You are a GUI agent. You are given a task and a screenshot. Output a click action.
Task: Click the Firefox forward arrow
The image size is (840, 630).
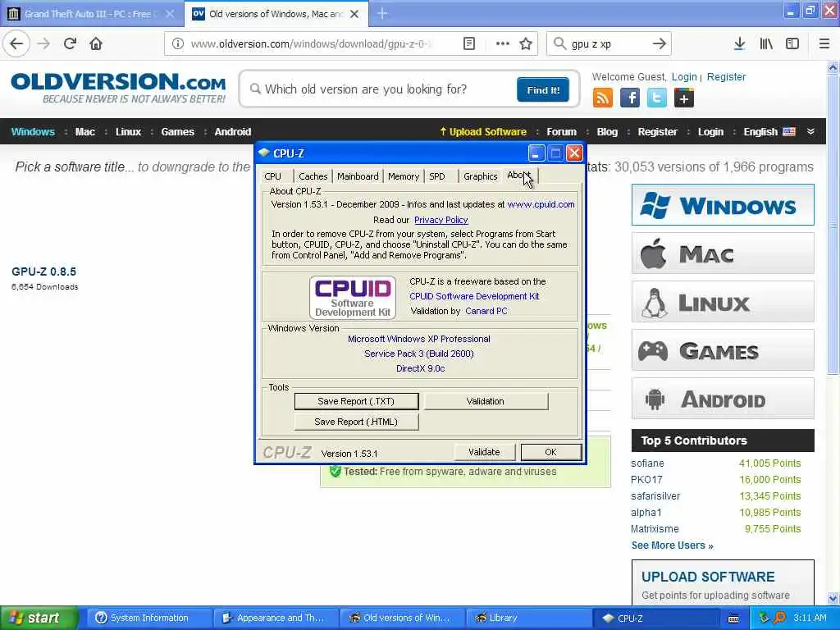43,44
